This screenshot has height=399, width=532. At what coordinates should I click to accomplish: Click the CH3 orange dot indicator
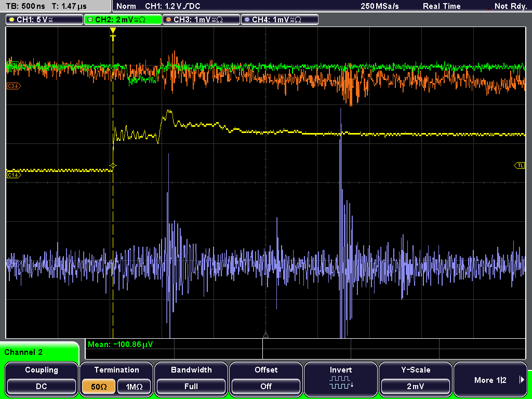(x=168, y=20)
